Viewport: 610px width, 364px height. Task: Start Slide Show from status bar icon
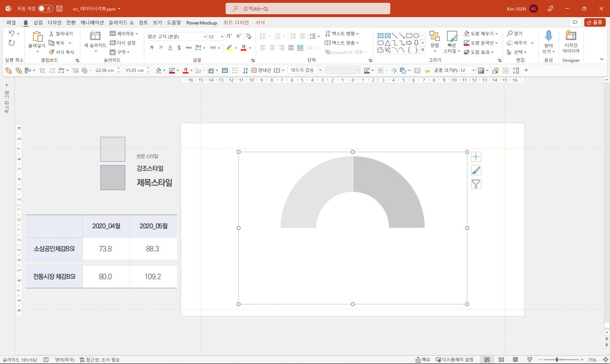click(530, 359)
